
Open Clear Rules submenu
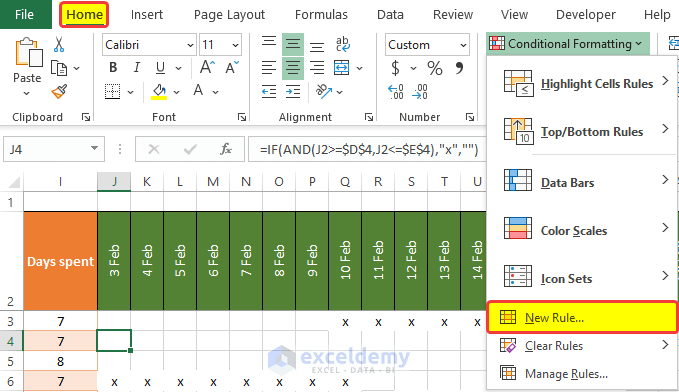pyautogui.click(x=582, y=346)
